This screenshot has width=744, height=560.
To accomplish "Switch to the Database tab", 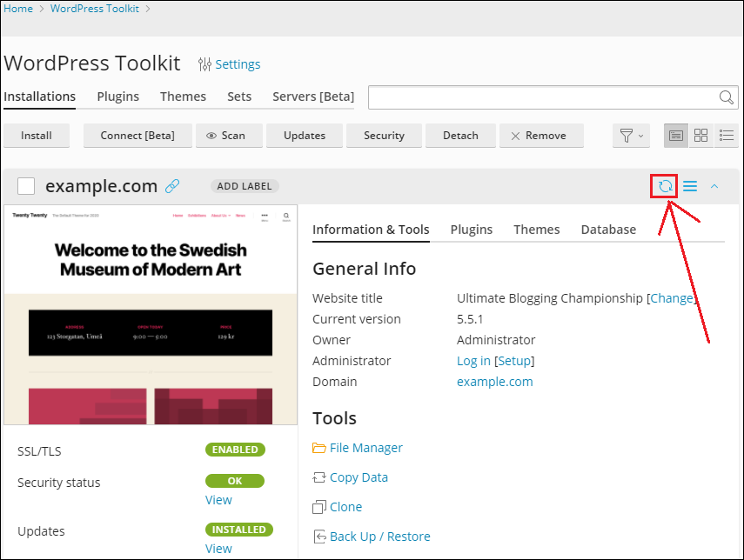I will coord(608,230).
